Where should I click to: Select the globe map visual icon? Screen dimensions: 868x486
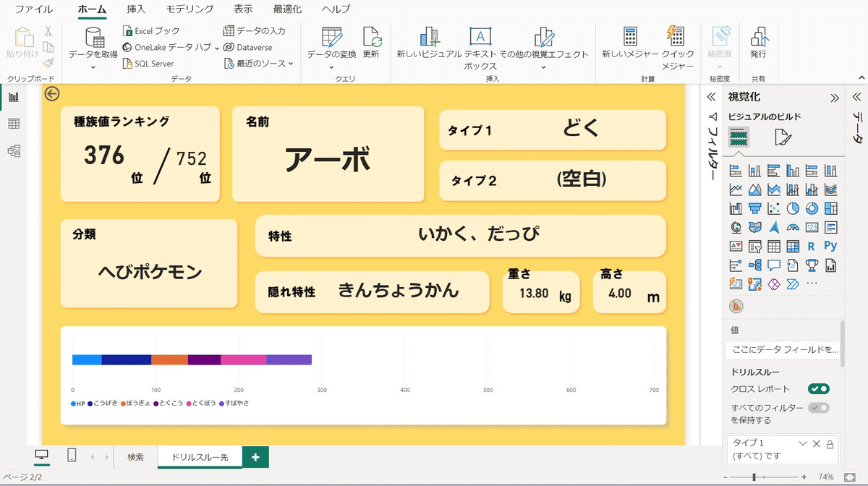point(736,227)
